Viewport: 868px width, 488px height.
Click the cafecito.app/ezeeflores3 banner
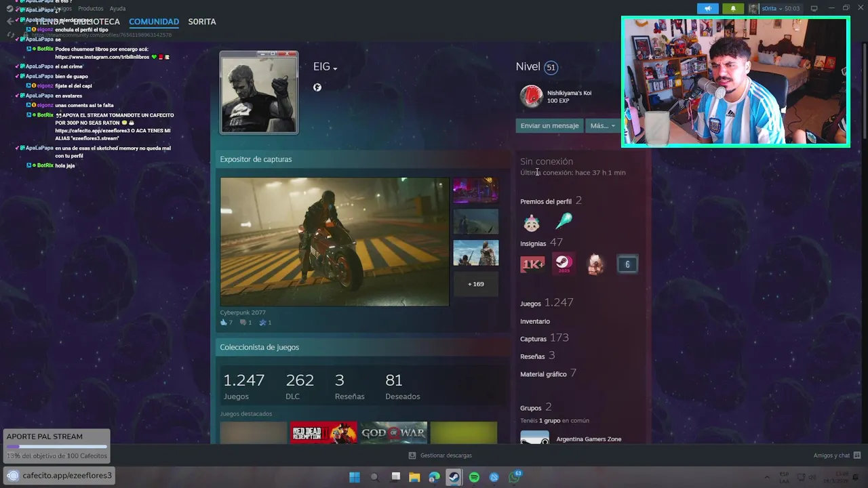coord(59,476)
